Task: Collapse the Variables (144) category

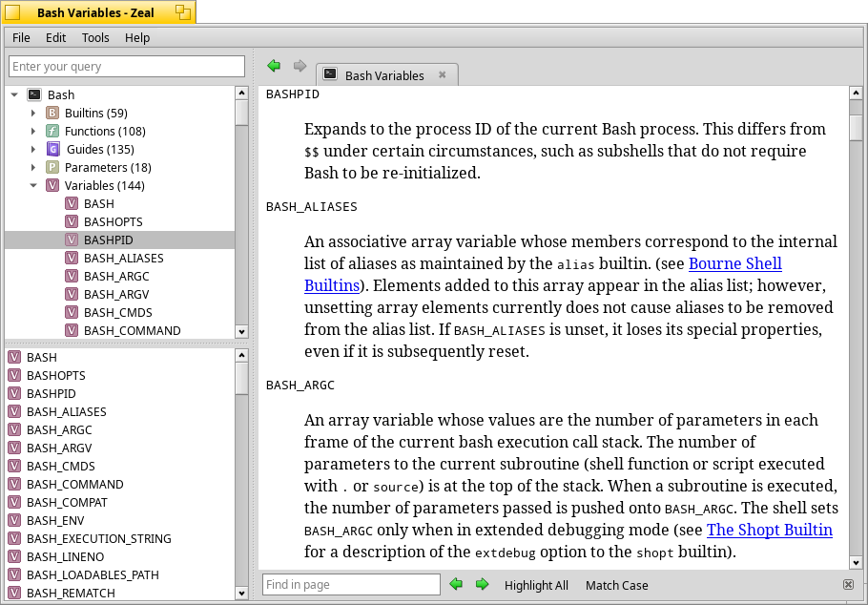Action: pos(33,185)
